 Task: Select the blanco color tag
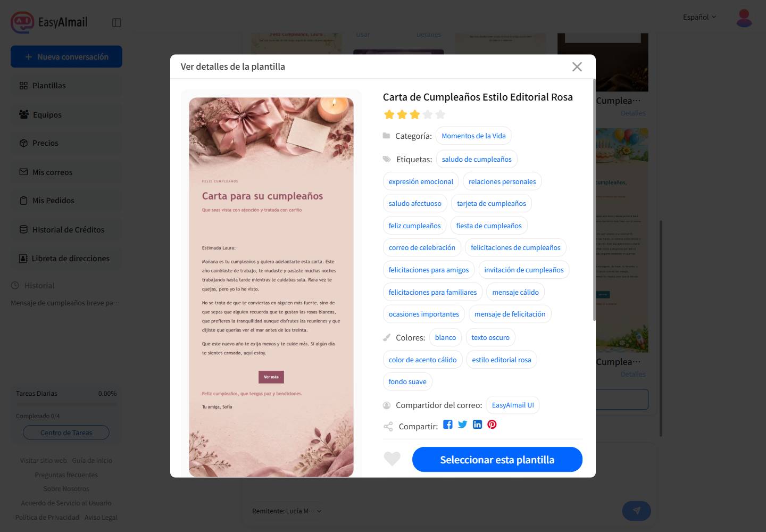[445, 337]
